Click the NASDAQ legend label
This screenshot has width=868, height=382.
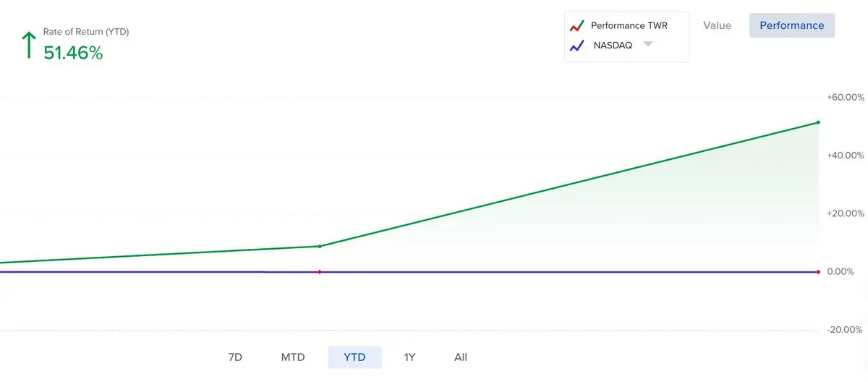pyautogui.click(x=613, y=45)
